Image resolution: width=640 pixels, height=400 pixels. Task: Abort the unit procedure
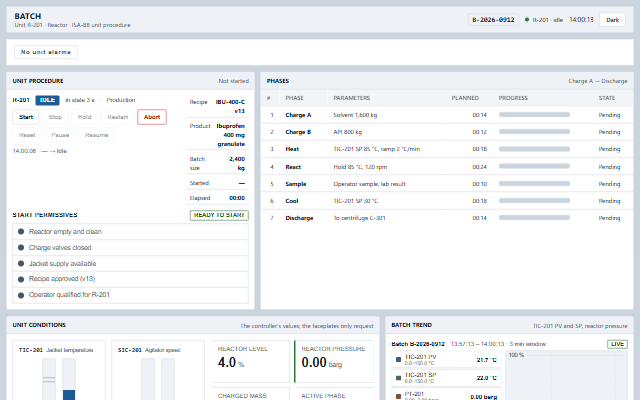tap(152, 117)
